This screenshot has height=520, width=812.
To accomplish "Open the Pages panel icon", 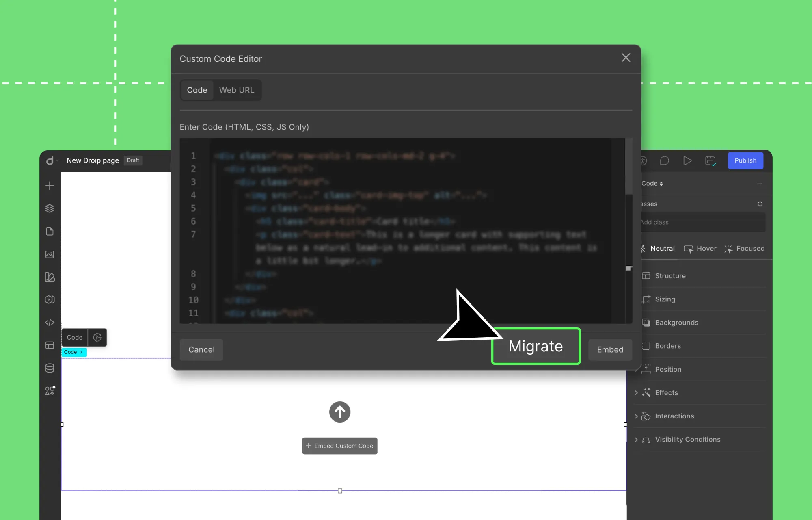I will (50, 231).
